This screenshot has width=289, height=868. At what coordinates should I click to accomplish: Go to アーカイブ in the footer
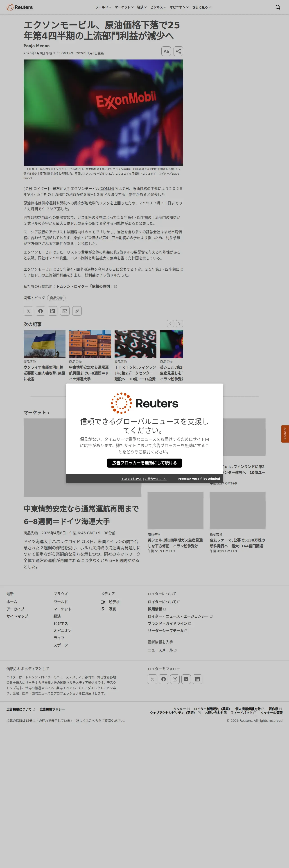15,609
